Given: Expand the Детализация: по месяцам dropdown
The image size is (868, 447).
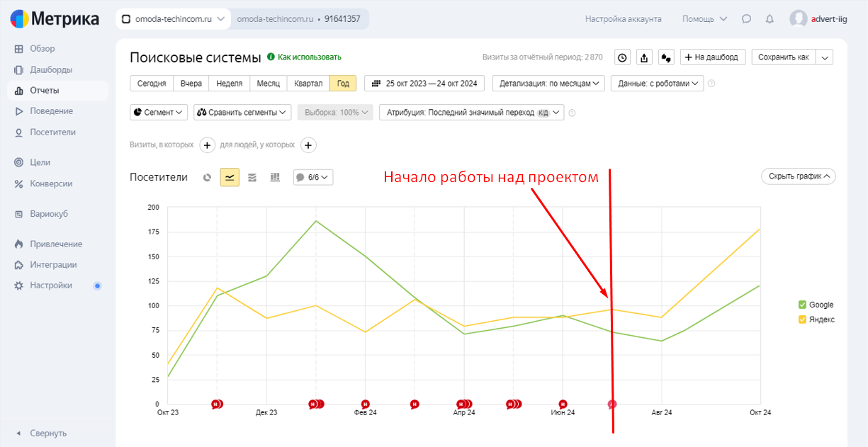Looking at the screenshot, I should pyautogui.click(x=548, y=84).
